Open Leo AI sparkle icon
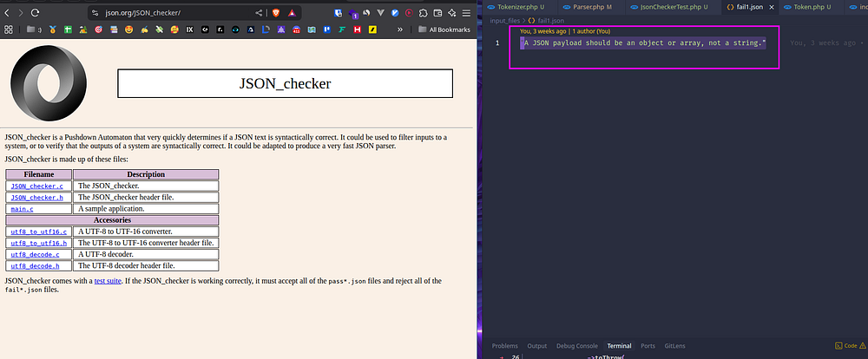 pyautogui.click(x=451, y=12)
